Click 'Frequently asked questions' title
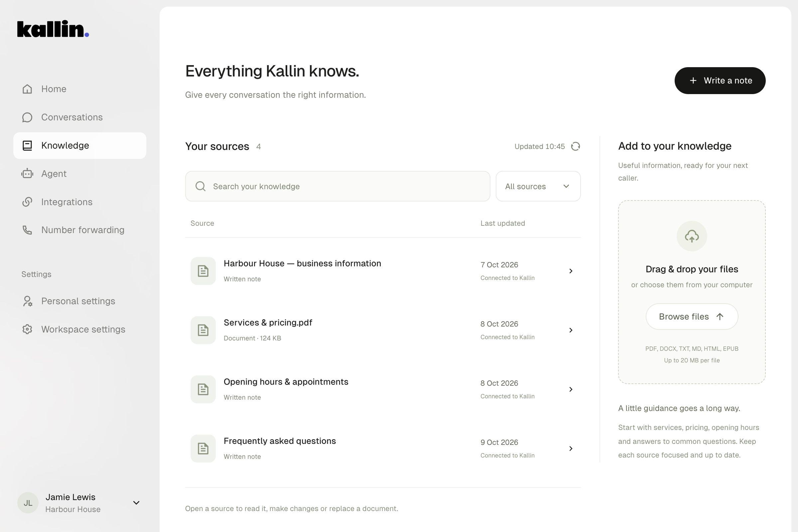798x532 pixels. 280,441
